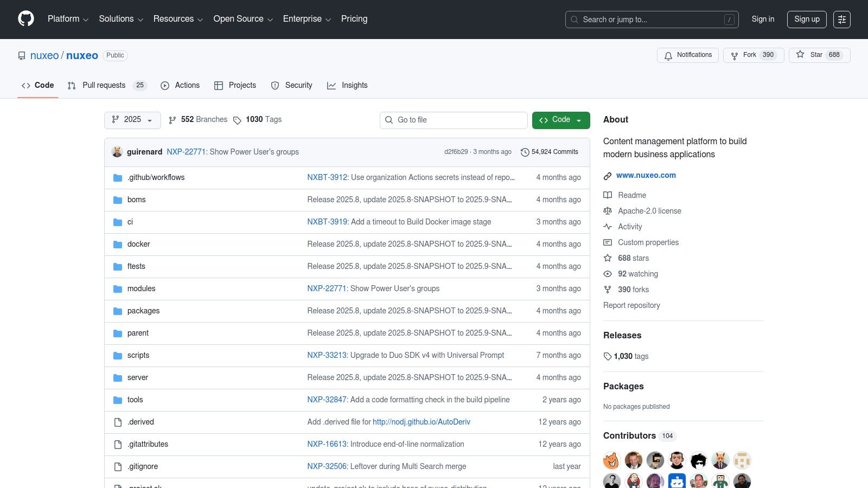Click the Activity pulse icon
This screenshot has width=868, height=488.
click(x=608, y=227)
